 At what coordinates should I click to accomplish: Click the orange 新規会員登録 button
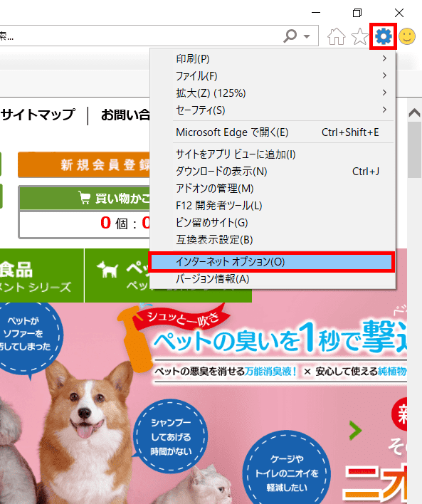coord(84,164)
